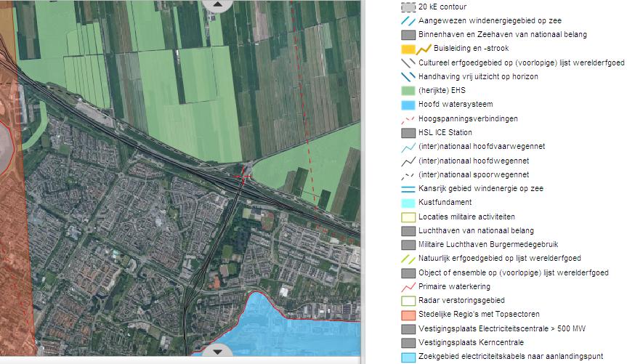The width and height of the screenshot is (627, 364).
Task: Select 'Kustfundament' legend text
Action: [x=445, y=203]
